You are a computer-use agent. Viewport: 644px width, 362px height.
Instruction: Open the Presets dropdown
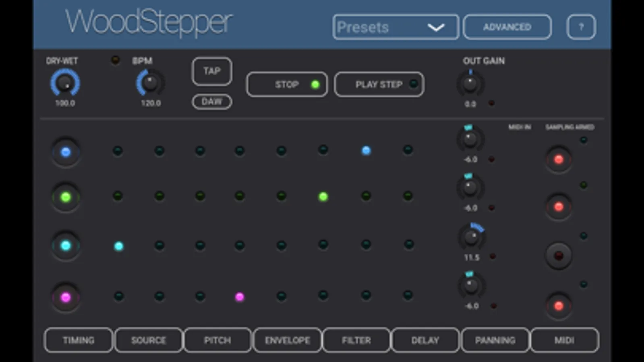pyautogui.click(x=396, y=27)
